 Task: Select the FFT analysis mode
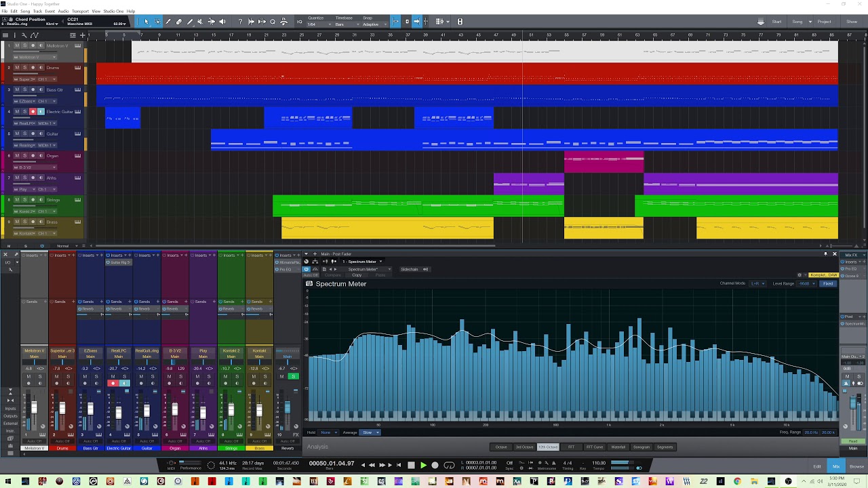572,447
